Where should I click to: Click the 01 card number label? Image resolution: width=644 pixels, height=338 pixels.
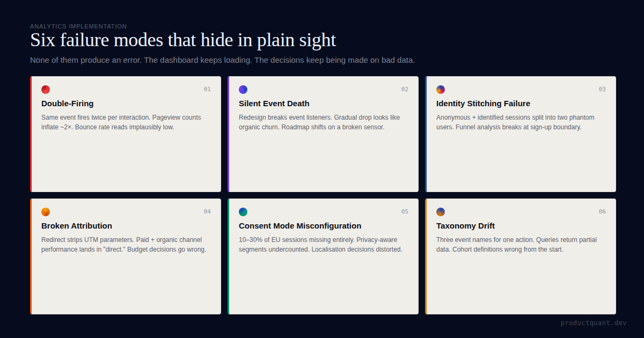(x=207, y=90)
